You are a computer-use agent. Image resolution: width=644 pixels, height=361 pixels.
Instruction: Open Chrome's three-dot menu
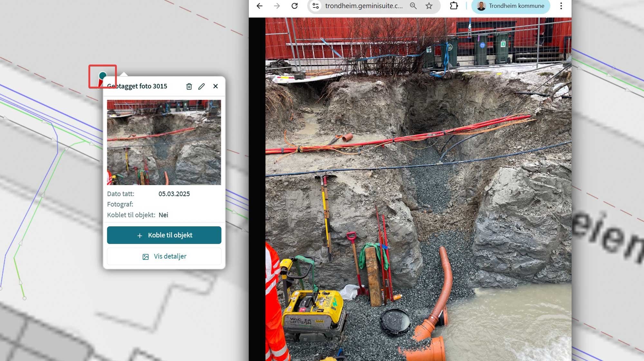tap(561, 6)
